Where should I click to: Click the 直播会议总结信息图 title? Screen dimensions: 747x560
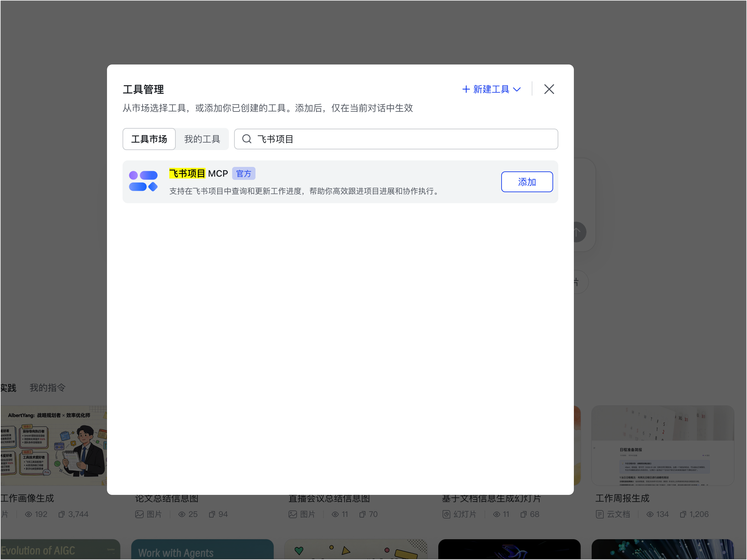tap(329, 499)
